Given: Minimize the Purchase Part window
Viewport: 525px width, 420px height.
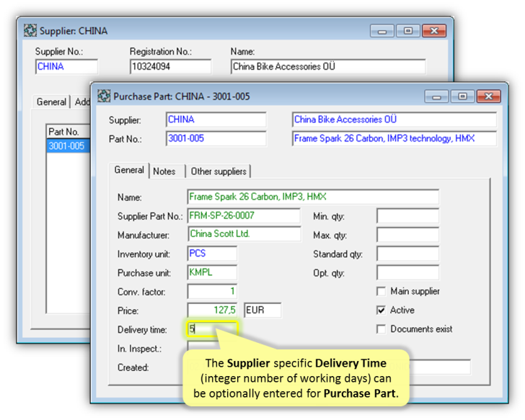Looking at the screenshot, I should coord(436,96).
